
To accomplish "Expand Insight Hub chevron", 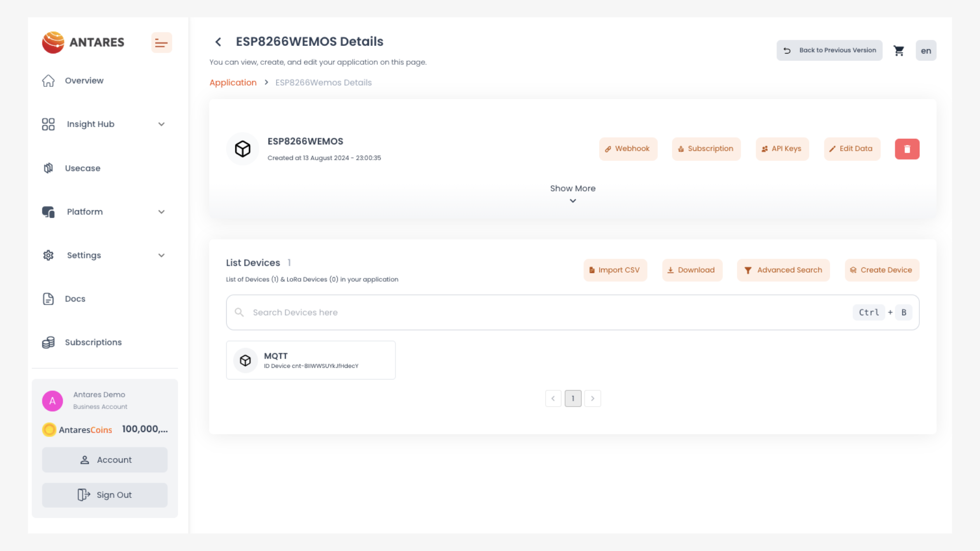I will point(161,124).
